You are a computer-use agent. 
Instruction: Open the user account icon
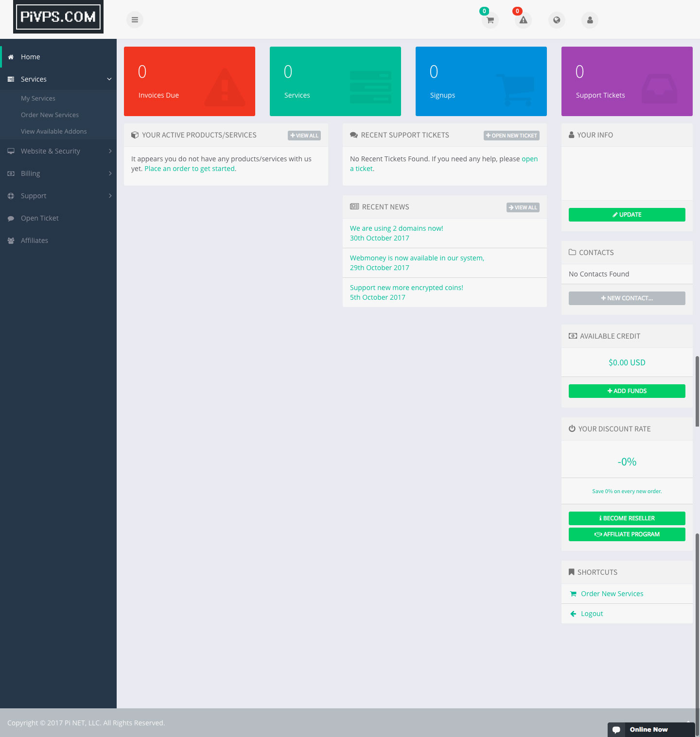pos(590,20)
